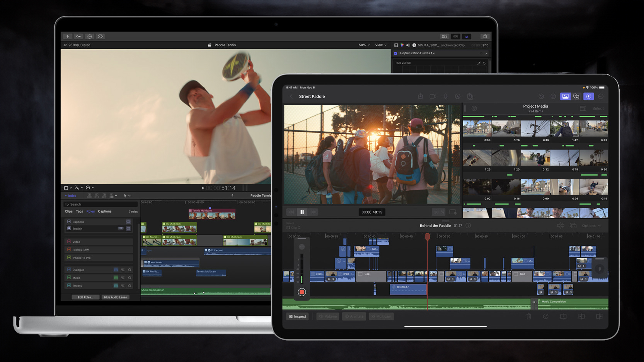The height and width of the screenshot is (362, 644).
Task: Open the iPad camera record icon
Action: click(433, 96)
